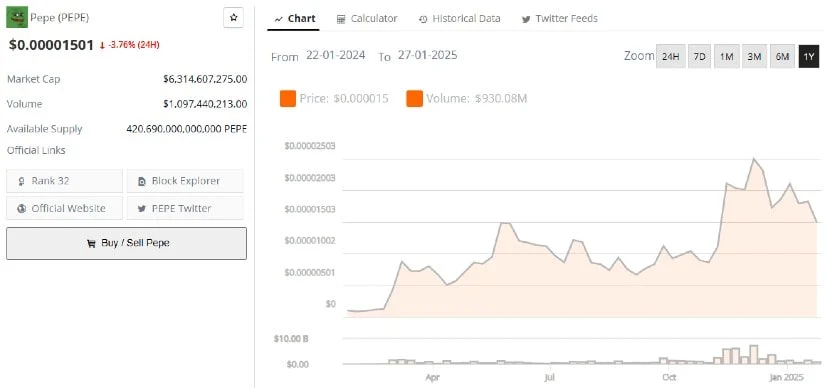Click the volume value $1,097,440,213.00

(x=205, y=104)
